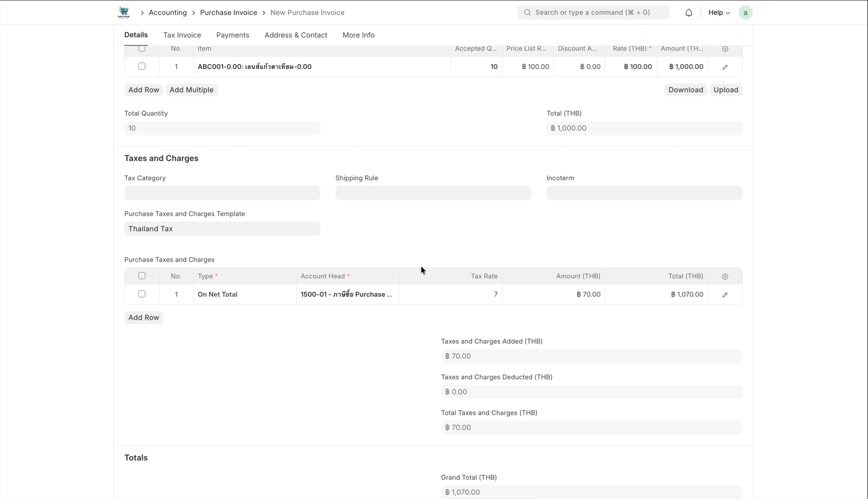Image resolution: width=868 pixels, height=499 pixels.
Task: Switch to the Tax Invoice tab
Action: coord(182,35)
